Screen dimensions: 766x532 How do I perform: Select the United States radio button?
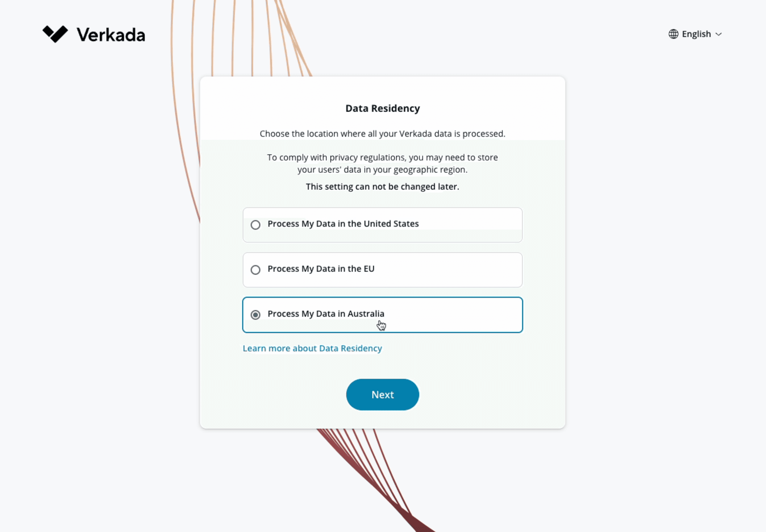[255, 225]
